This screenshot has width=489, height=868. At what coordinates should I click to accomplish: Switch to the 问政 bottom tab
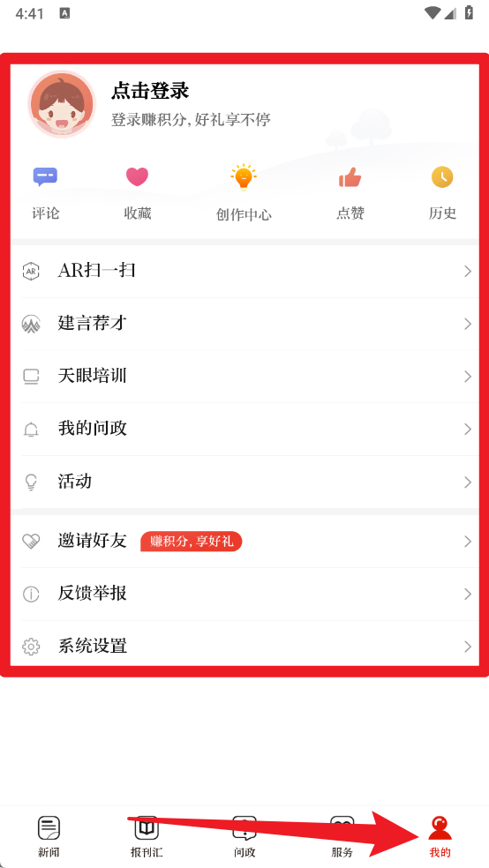(x=244, y=836)
